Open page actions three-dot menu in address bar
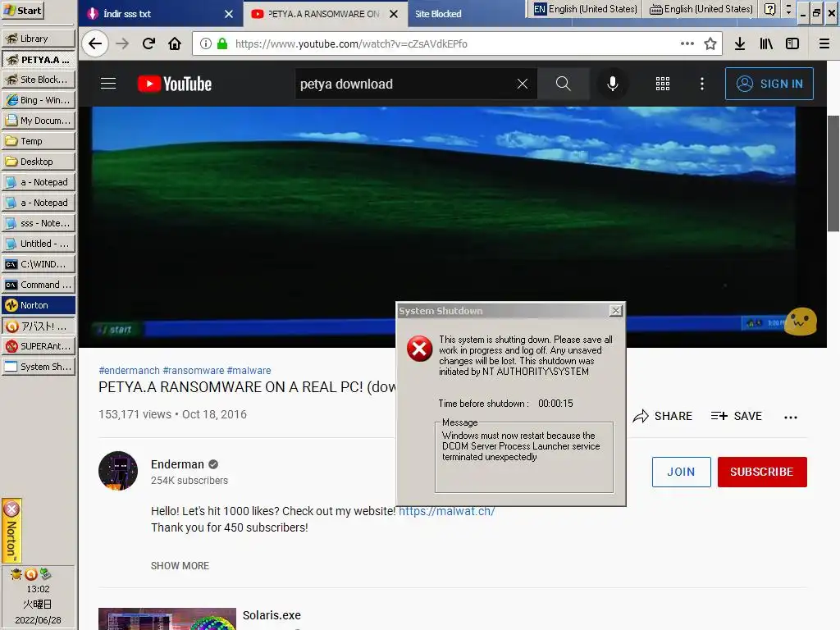Image resolution: width=840 pixels, height=630 pixels. 687,44
